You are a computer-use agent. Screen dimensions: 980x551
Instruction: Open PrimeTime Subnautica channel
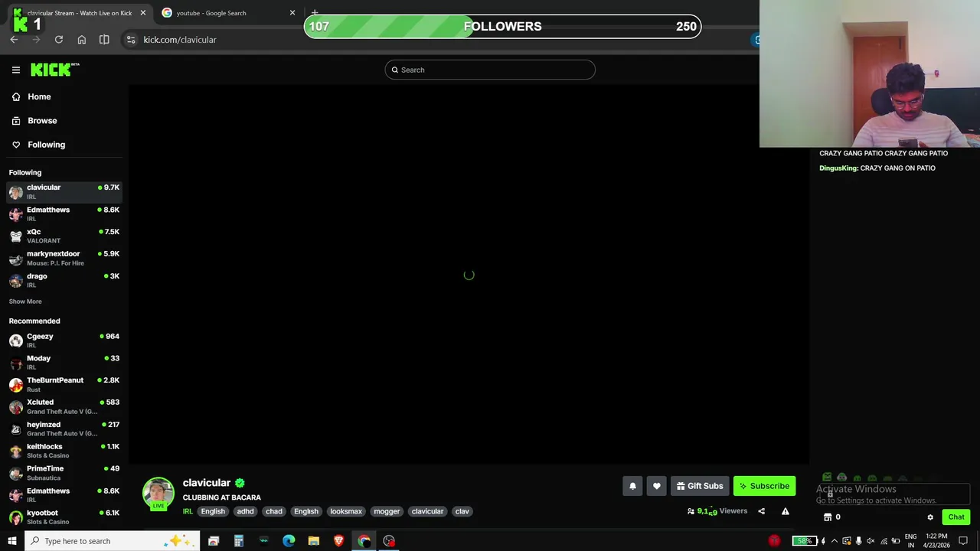point(64,473)
